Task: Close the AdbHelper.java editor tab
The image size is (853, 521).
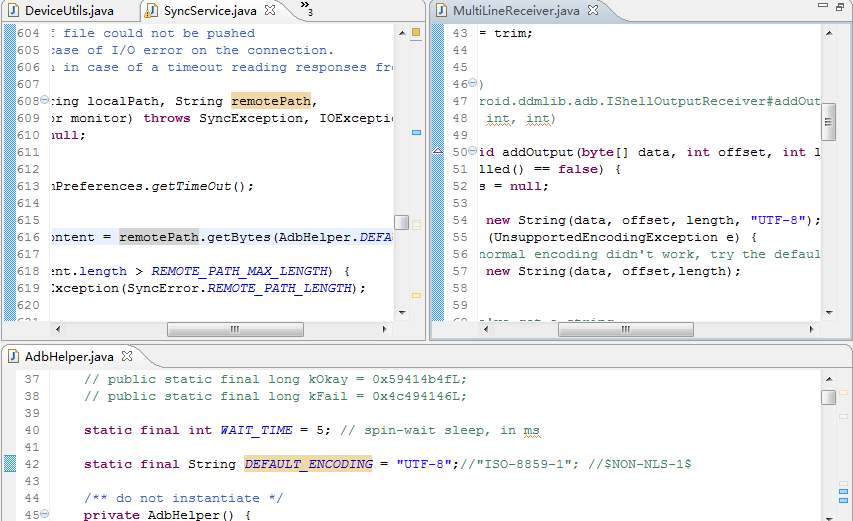Action: (128, 356)
